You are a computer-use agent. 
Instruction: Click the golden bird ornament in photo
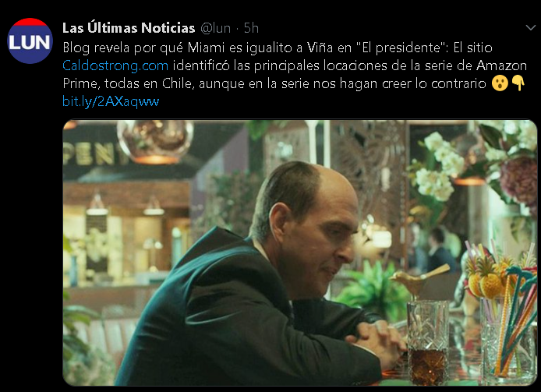point(419,278)
